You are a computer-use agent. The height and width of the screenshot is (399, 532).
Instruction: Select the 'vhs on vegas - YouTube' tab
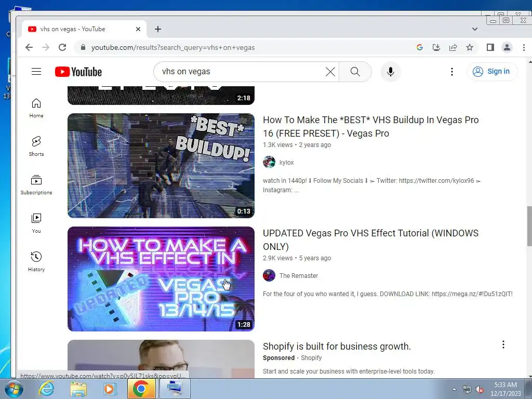point(84,29)
